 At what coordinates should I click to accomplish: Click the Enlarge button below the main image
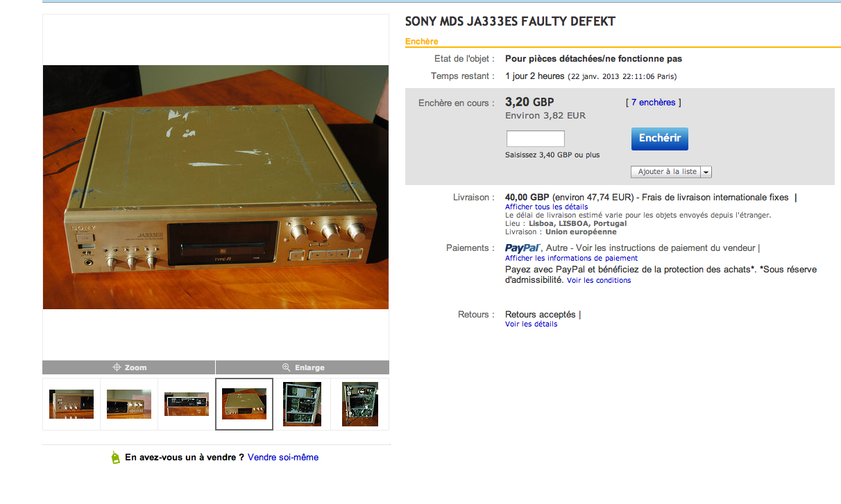tap(303, 367)
